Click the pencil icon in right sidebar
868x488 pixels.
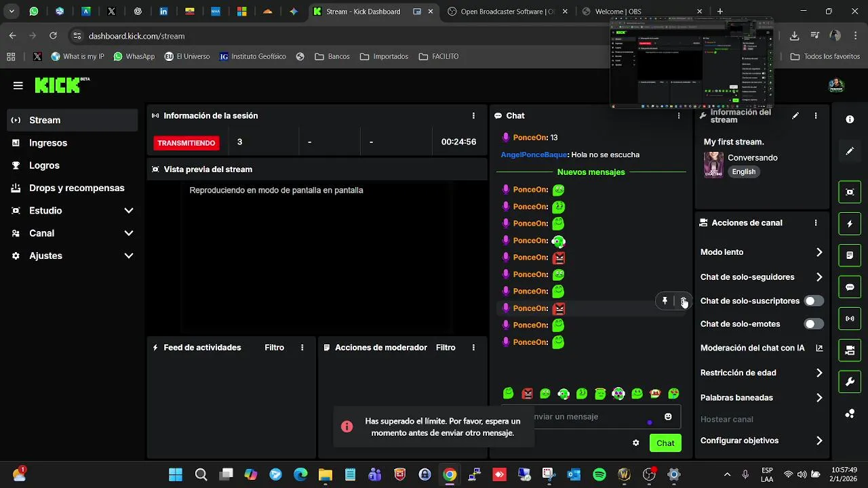pos(850,151)
